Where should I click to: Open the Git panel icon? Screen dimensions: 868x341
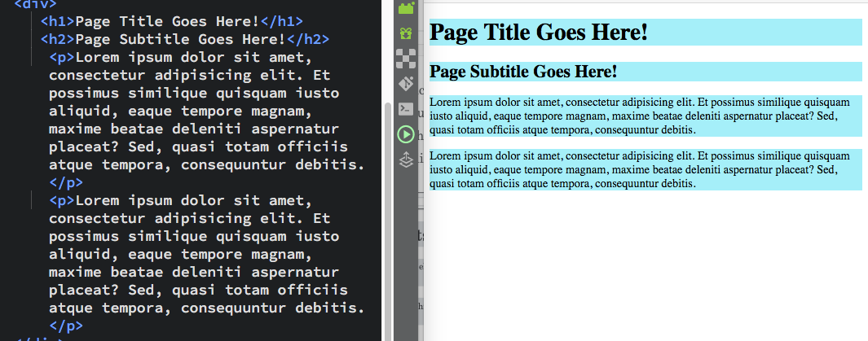[x=407, y=84]
